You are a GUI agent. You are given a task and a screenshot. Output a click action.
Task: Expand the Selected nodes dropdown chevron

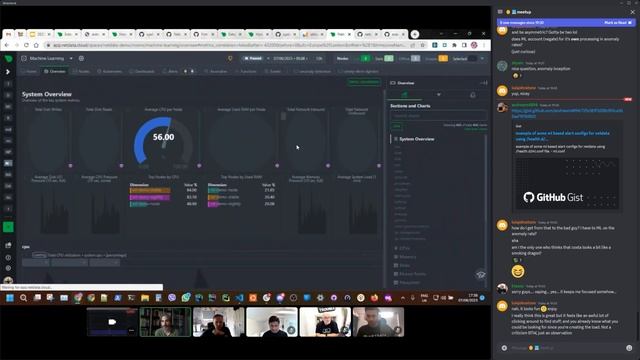tap(482, 59)
